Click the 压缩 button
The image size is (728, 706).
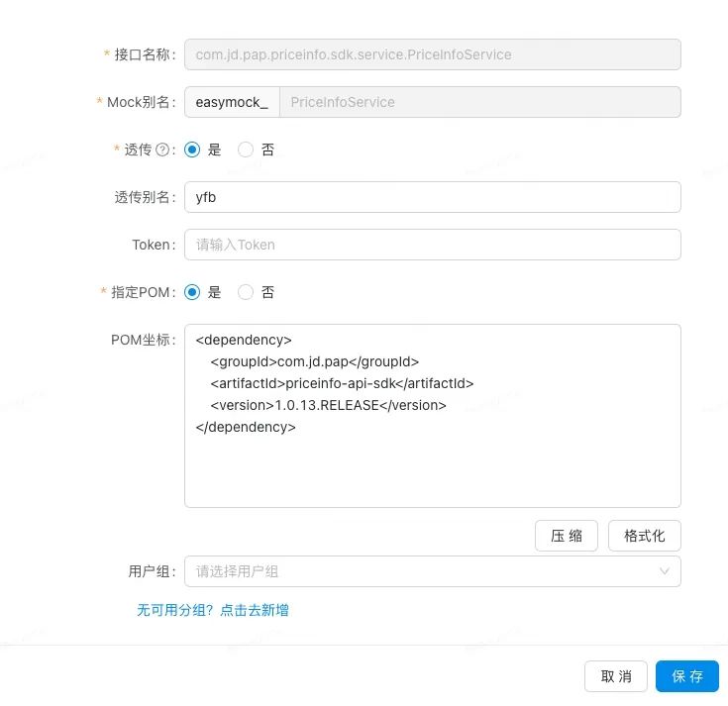click(566, 536)
